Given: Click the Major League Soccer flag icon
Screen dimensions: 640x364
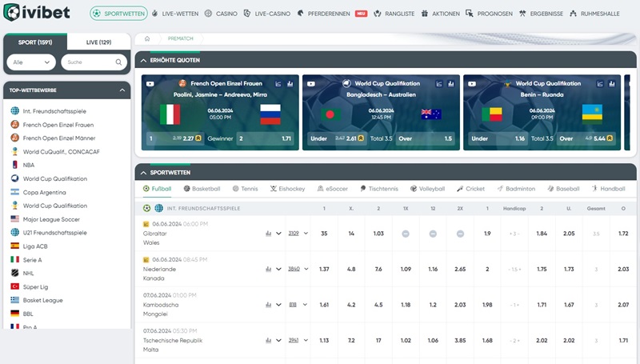Looking at the screenshot, I should 14,219.
